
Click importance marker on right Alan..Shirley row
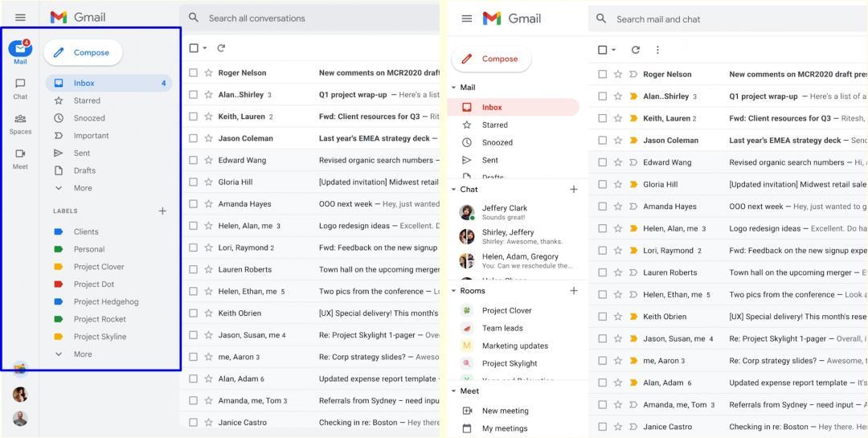click(x=634, y=96)
